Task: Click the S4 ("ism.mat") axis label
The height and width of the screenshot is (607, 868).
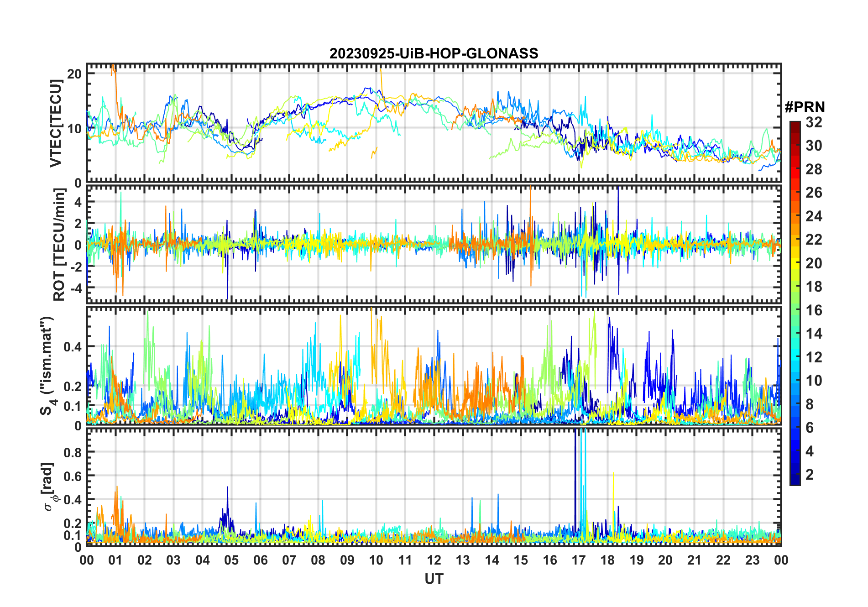Action: (x=47, y=366)
